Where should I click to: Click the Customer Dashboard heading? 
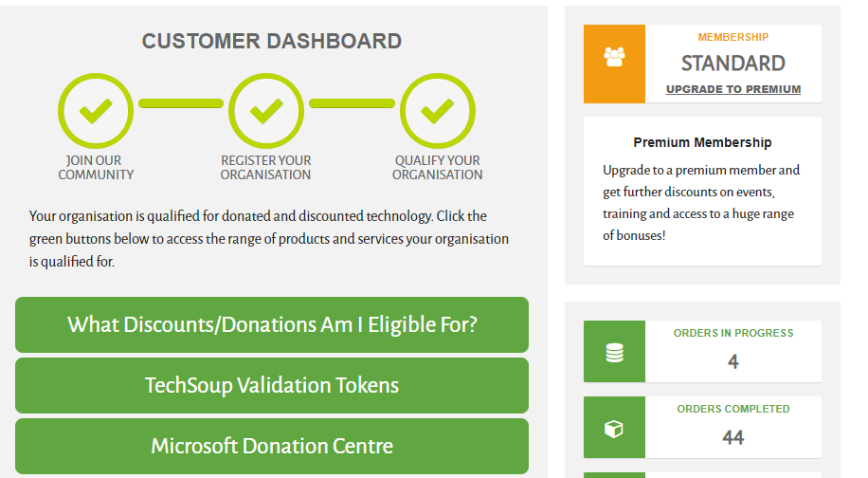point(272,41)
